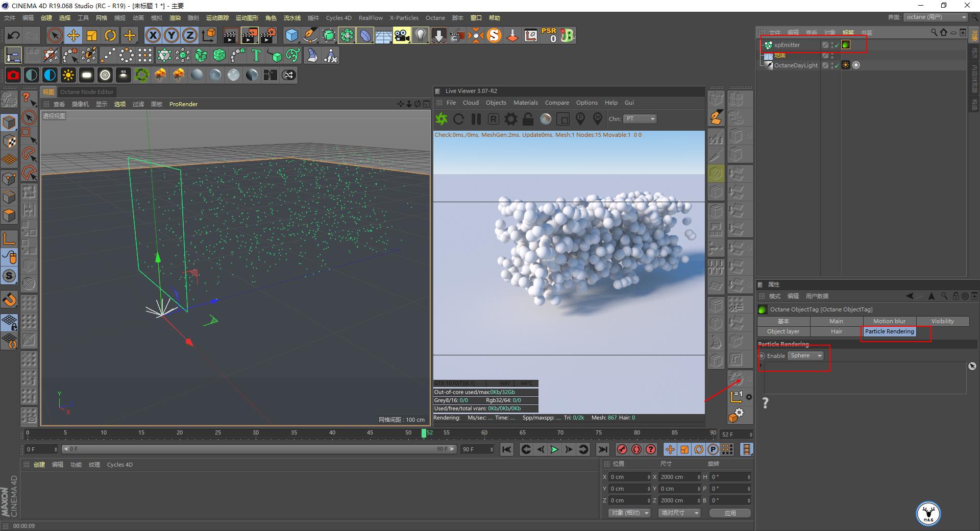Toggle OctaneDayLight visibility checkmark

pyautogui.click(x=837, y=66)
